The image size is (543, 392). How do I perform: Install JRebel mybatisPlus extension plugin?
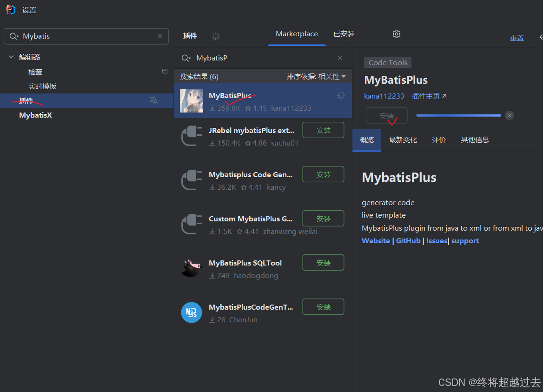[x=324, y=130]
